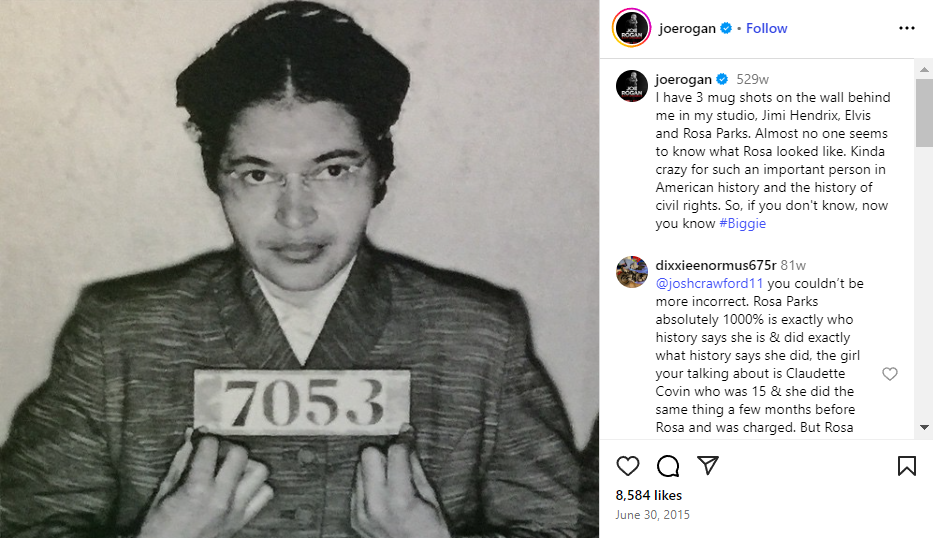Click joerogan's profile picture in the header
This screenshot has height=538, width=933.
631,28
